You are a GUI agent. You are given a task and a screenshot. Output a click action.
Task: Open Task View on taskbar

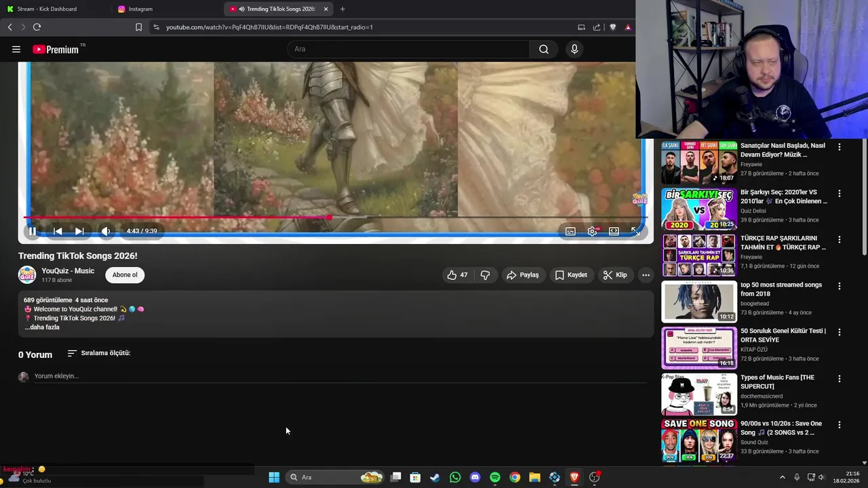[396, 477]
